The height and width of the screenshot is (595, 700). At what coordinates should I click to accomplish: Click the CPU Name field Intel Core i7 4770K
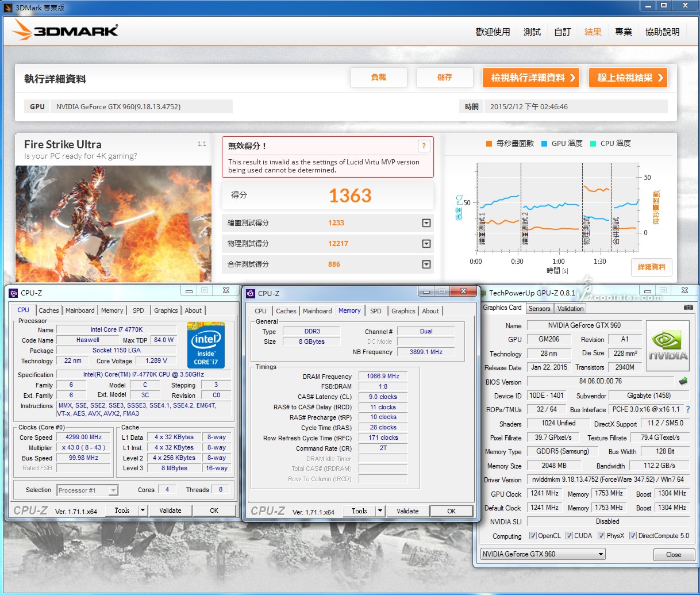[117, 329]
